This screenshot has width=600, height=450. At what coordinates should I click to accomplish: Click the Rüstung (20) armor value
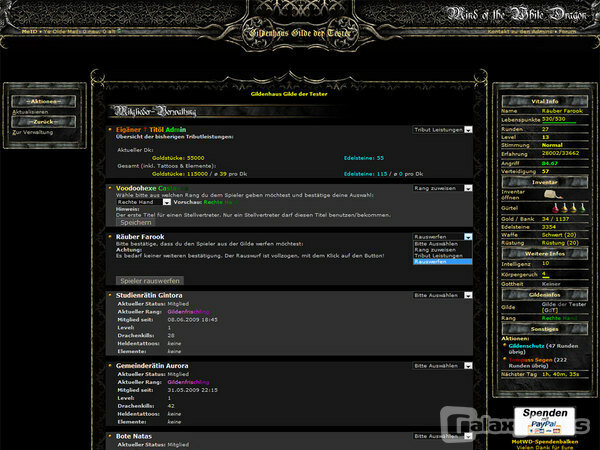[560, 243]
